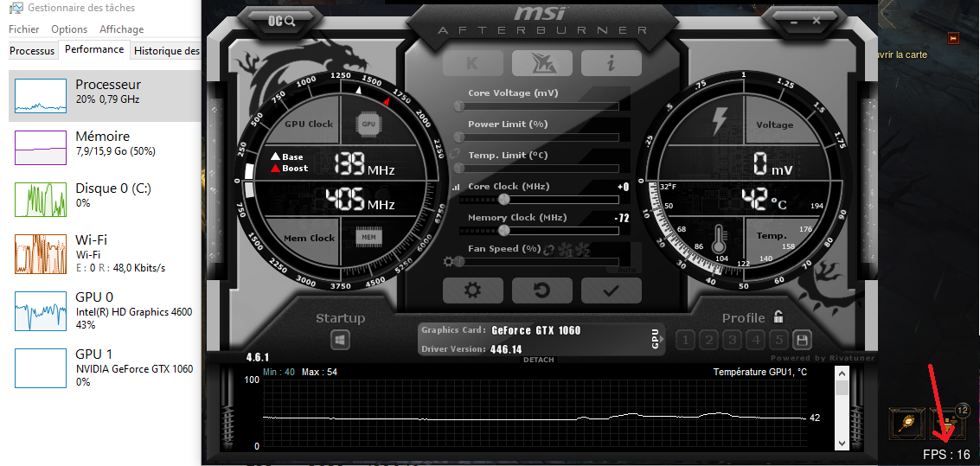Launch the OC Scanner in Afterburner
The width and height of the screenshot is (980, 466).
(x=281, y=22)
